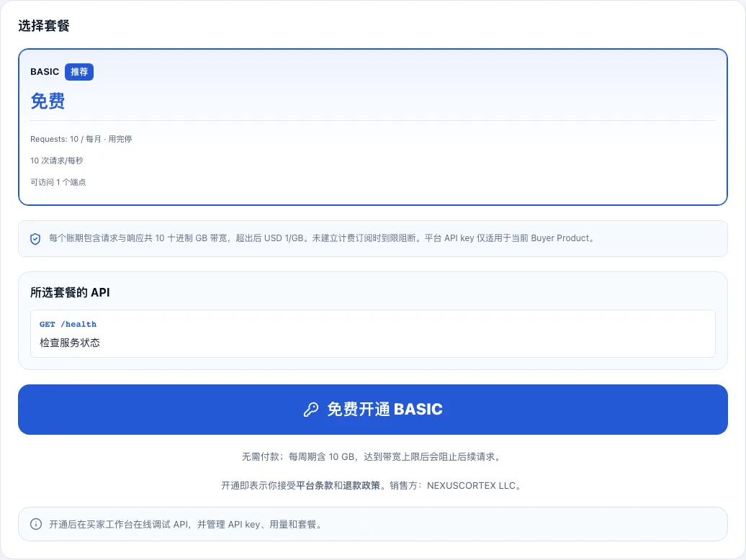
Task: Click the key icon in the activate button
Action: pos(311,410)
